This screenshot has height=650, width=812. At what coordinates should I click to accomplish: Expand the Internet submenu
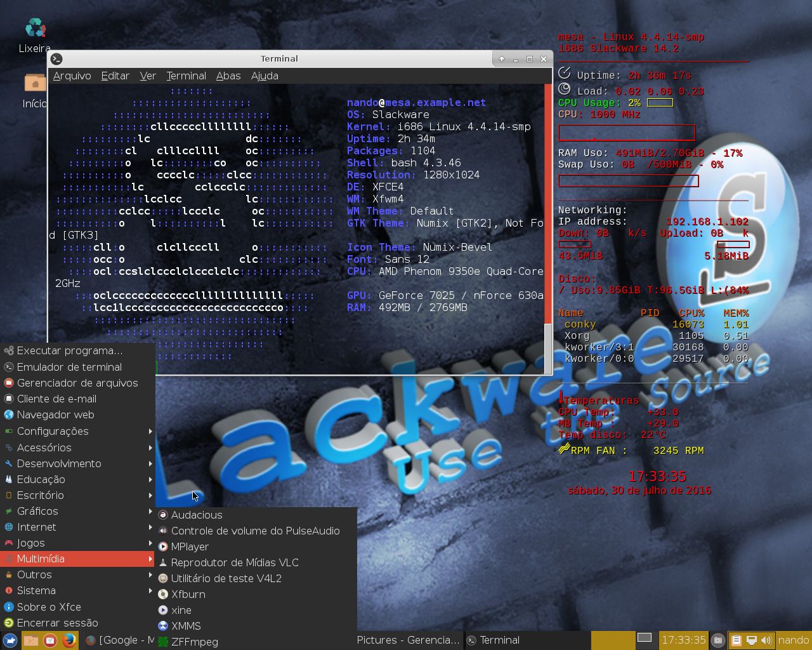(77, 527)
